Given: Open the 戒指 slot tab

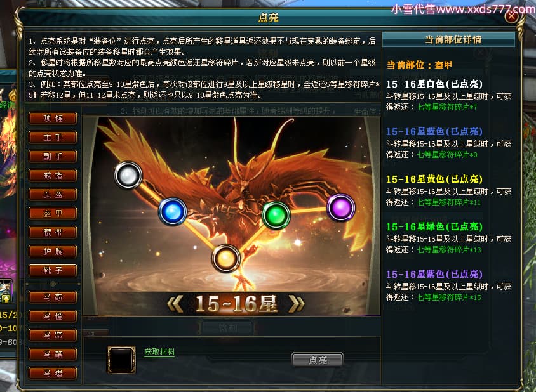Looking at the screenshot, I should pyautogui.click(x=53, y=176).
